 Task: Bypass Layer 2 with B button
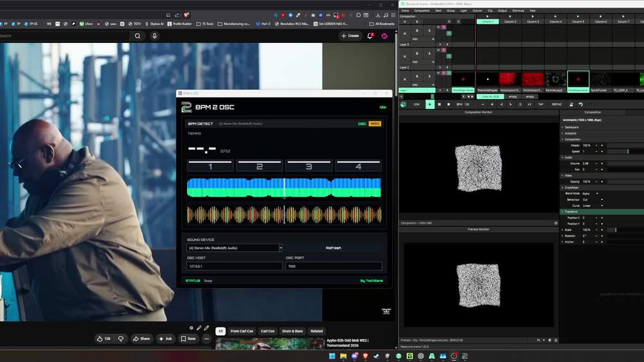tap(417, 54)
